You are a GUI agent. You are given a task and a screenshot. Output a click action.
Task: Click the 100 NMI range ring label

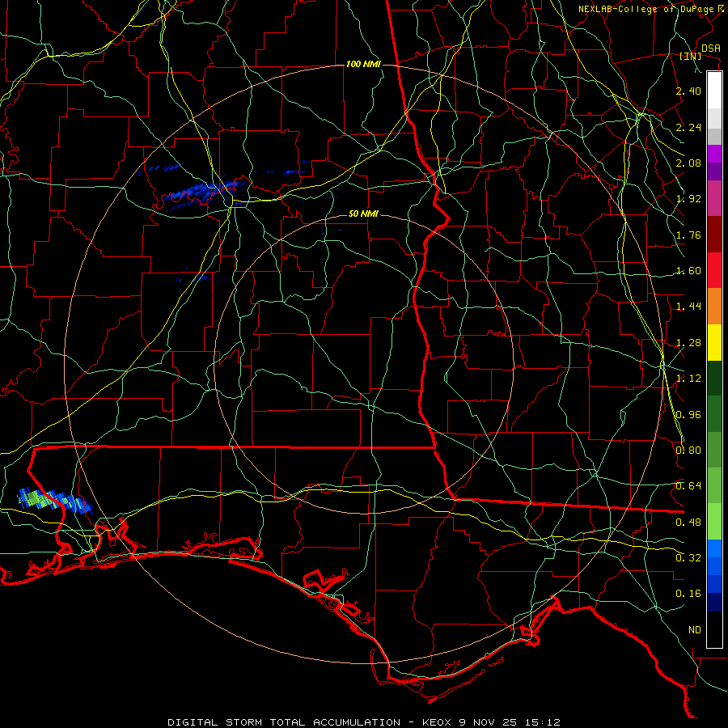click(x=363, y=64)
